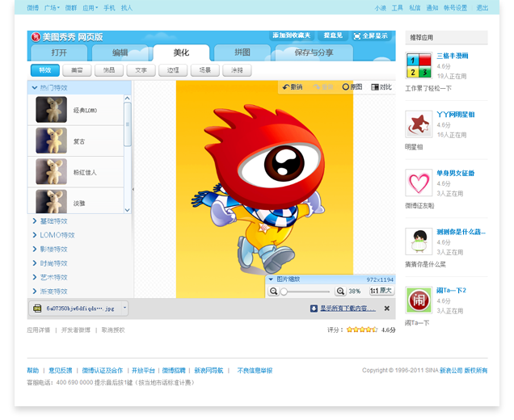Select the 饰品 sub-tab
Image resolution: width=514 pixels, height=420 pixels.
tap(109, 70)
